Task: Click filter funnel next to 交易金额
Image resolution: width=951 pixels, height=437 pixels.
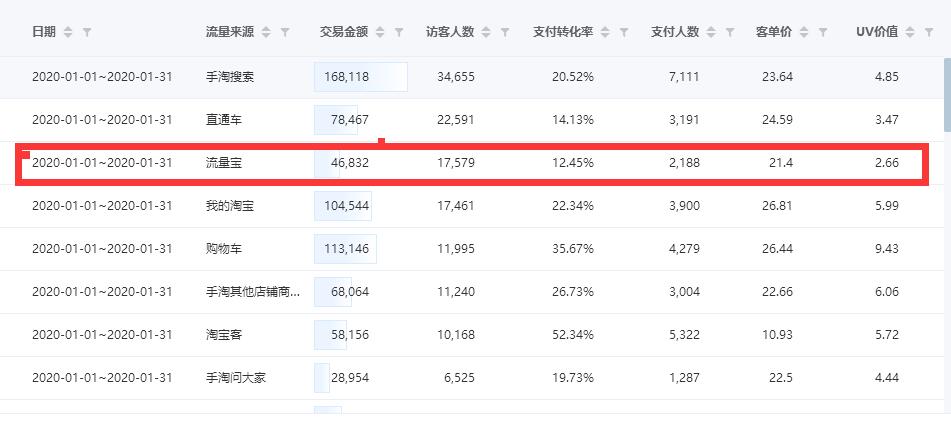Action: [399, 32]
